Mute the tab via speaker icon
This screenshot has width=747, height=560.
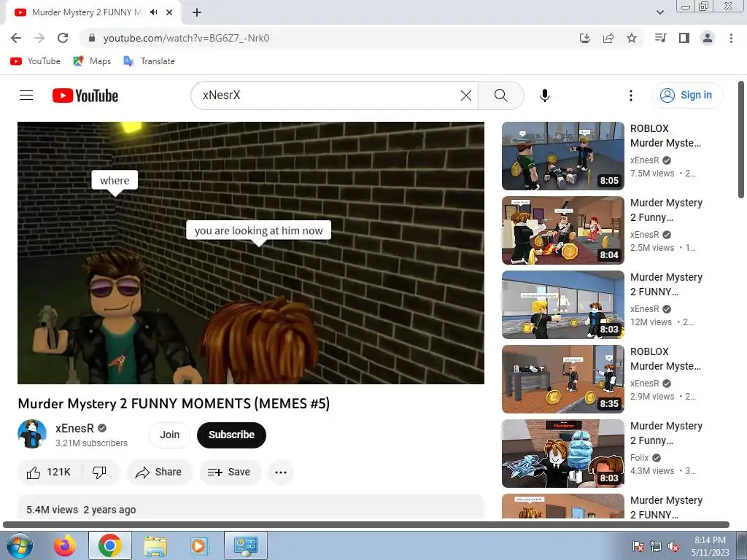153,12
